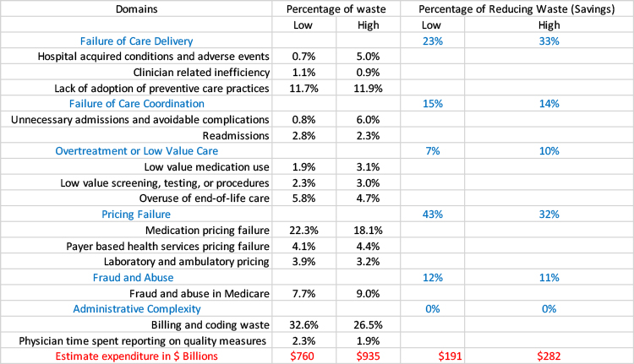634x364 pixels.
Task: Click the Administrative Complexity heading
Action: [136, 308]
